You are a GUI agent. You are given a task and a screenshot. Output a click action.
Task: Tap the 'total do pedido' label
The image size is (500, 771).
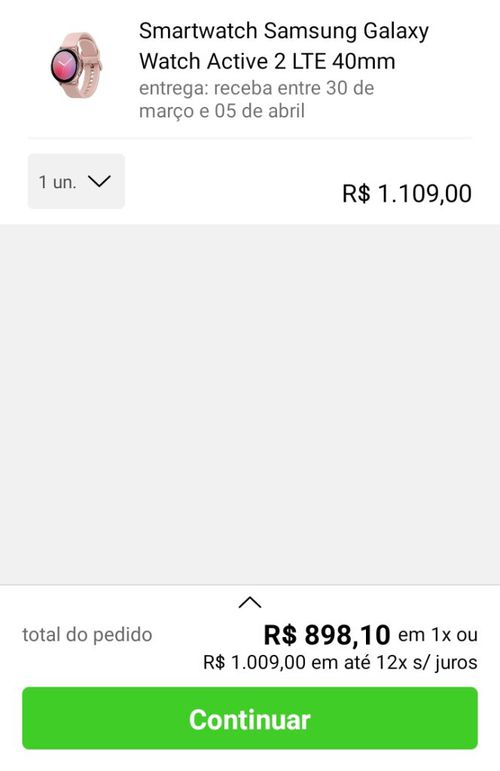coord(87,634)
